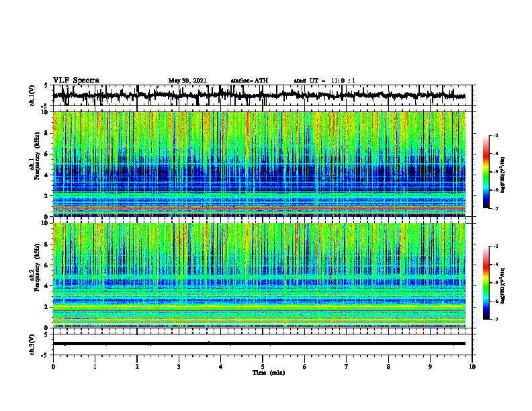Screen dimensions: 532x411
Task: Click the ch.1 voltage waveform trace
Action: click(259, 95)
